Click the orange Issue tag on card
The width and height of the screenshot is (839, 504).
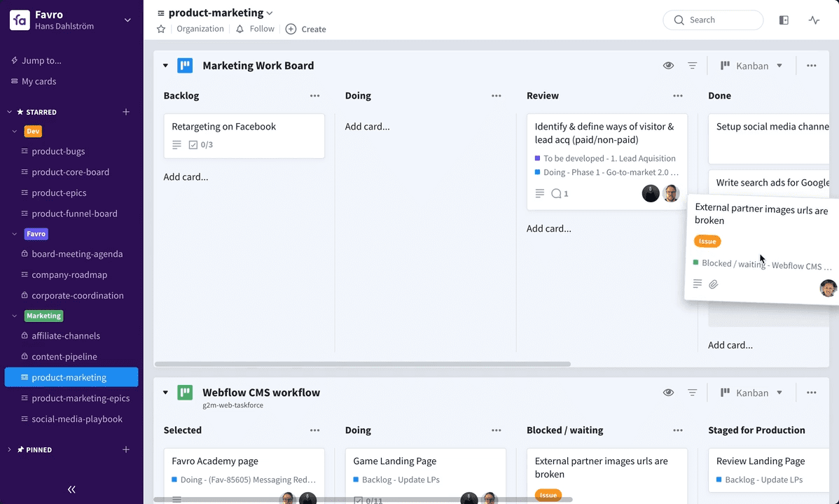tap(707, 241)
